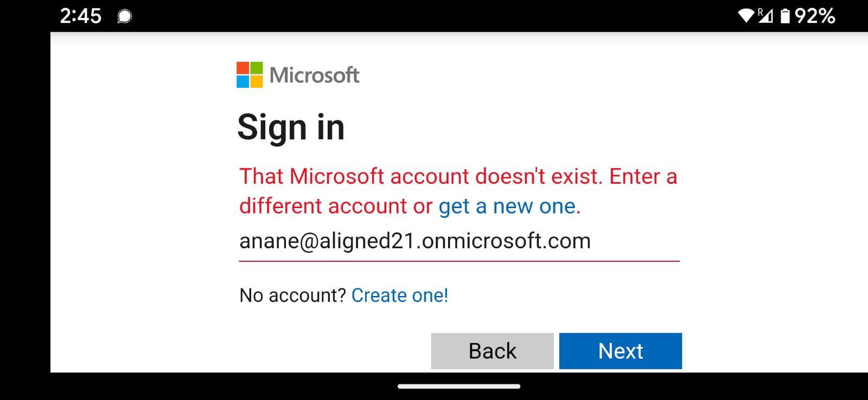Viewport: 868px width, 400px height.
Task: Open the 'Create one!' link
Action: point(400,295)
